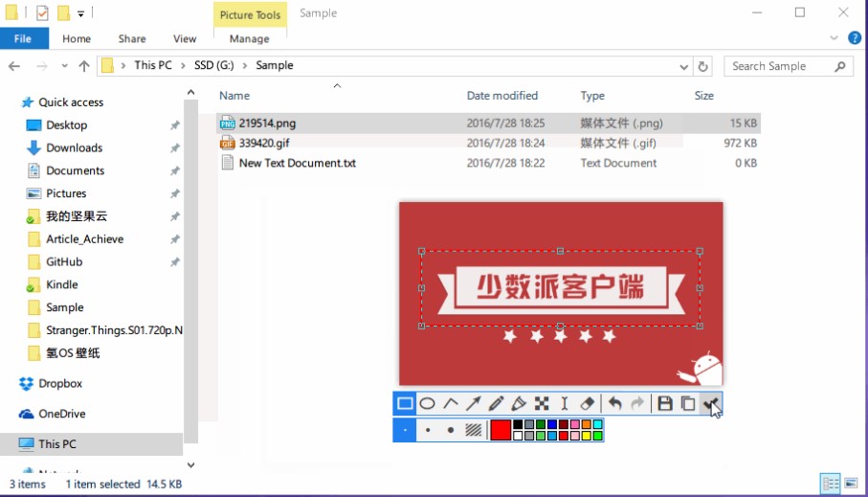This screenshot has width=868, height=497.
Task: Save the screenshot with floppy icon
Action: point(664,404)
